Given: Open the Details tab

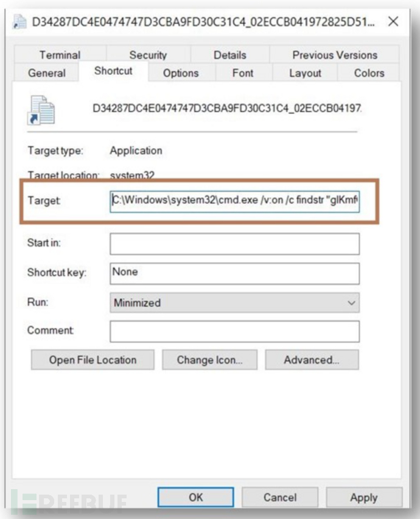Looking at the screenshot, I should click(230, 55).
